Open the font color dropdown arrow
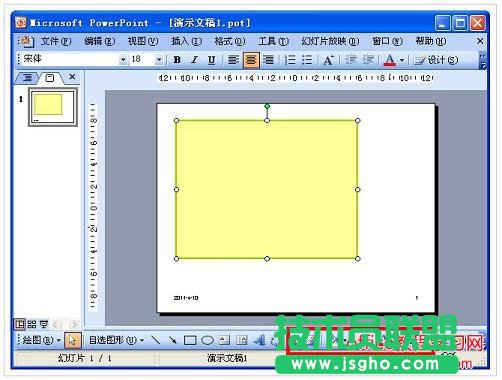 tap(402, 60)
